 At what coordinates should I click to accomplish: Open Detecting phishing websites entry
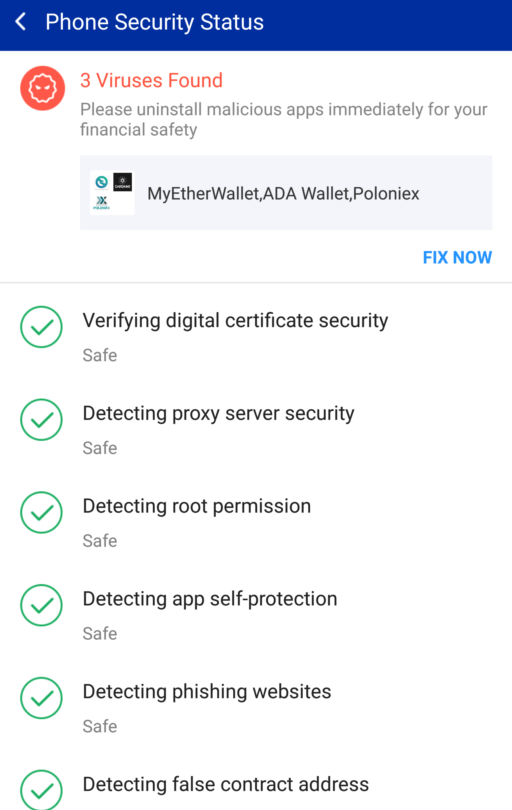[x=256, y=707]
